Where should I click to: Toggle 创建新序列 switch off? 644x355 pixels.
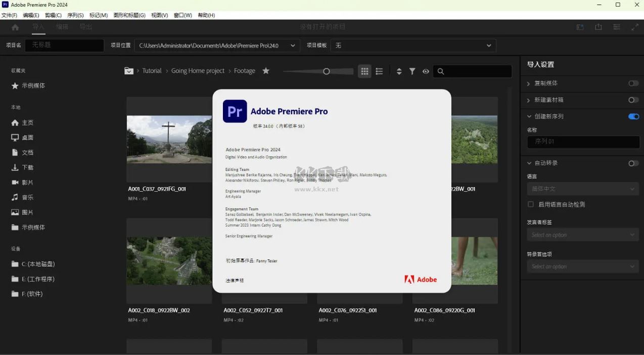pos(633,116)
